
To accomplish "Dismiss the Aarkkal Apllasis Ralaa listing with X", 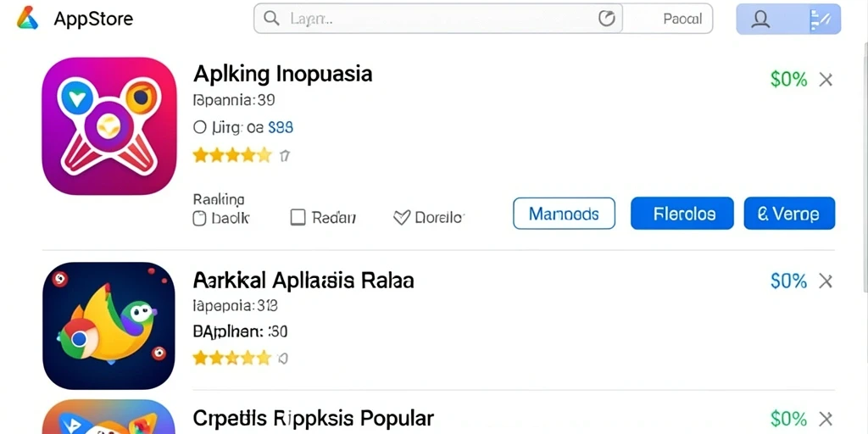I will tap(826, 281).
